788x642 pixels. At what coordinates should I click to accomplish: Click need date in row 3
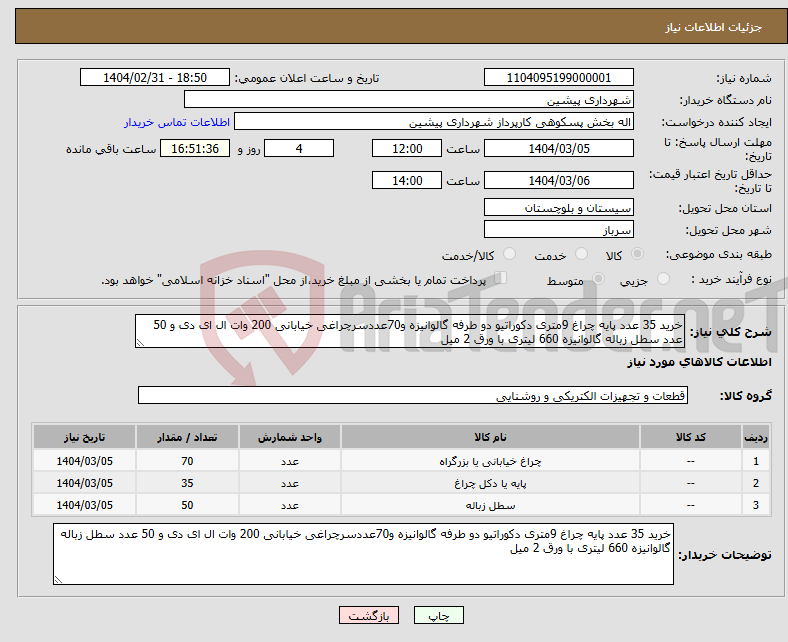click(x=84, y=505)
